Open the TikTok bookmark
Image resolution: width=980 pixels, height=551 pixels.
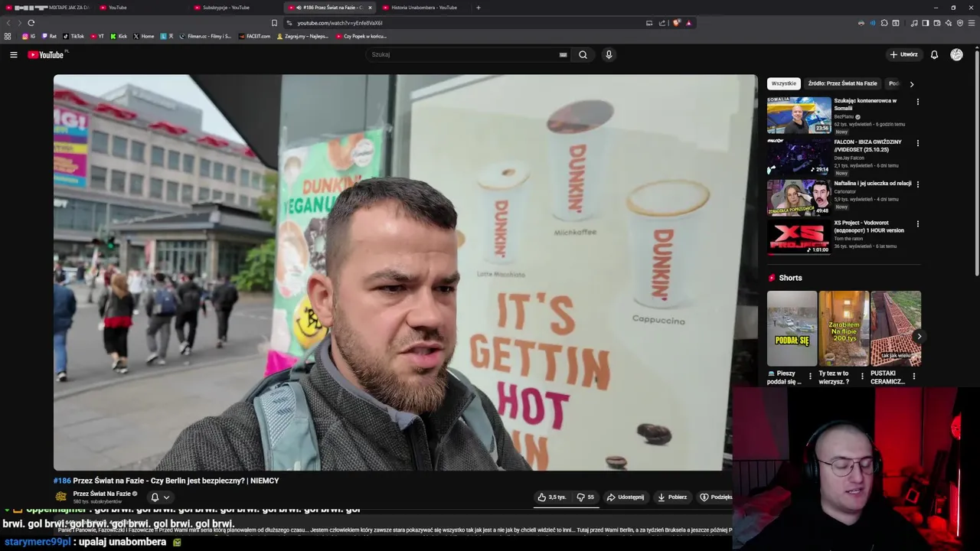click(x=73, y=36)
